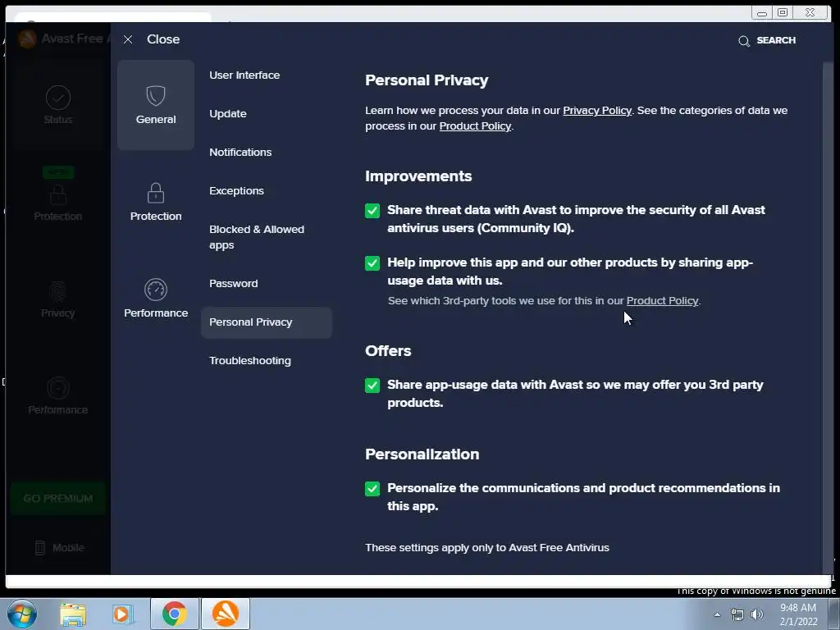Open the Notifications settings
Viewport: 840px width, 630px height.
coord(240,152)
